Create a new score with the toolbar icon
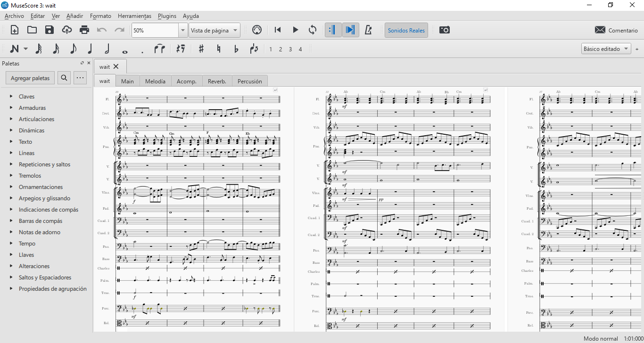 (x=15, y=30)
